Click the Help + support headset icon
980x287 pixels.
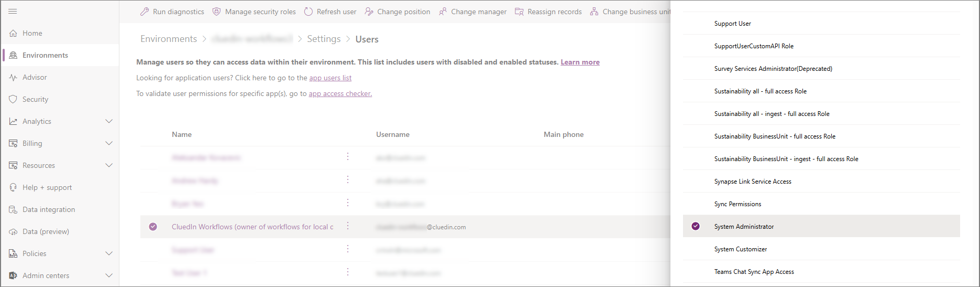[x=13, y=187]
